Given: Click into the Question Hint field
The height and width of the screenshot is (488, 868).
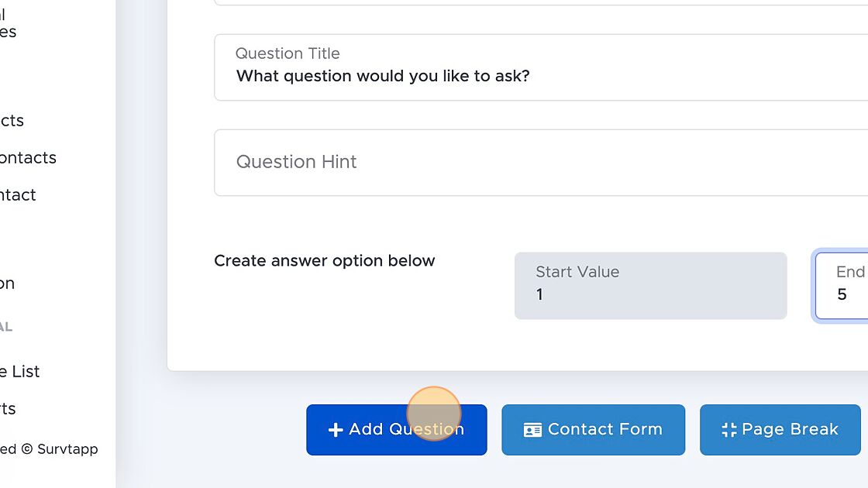Looking at the screenshot, I should coord(541,163).
